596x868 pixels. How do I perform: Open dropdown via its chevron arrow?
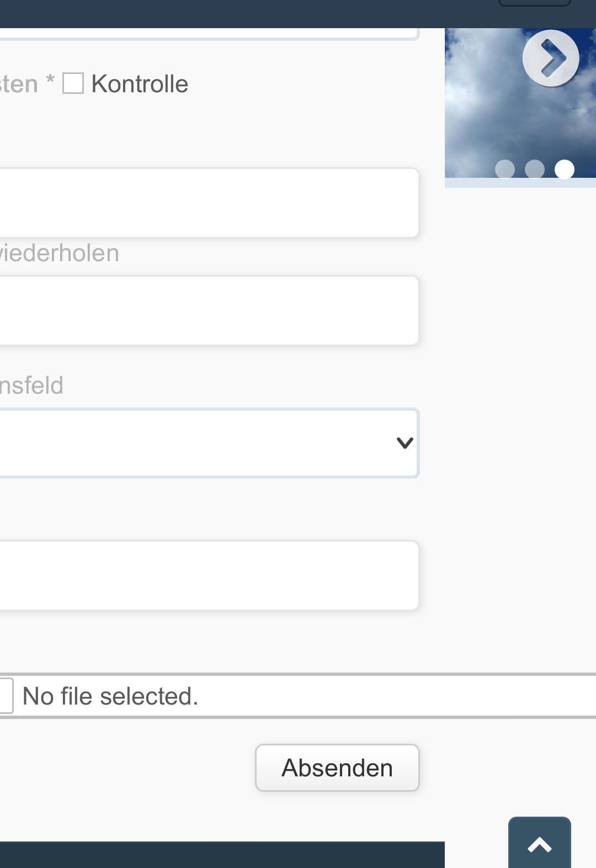coord(405,443)
